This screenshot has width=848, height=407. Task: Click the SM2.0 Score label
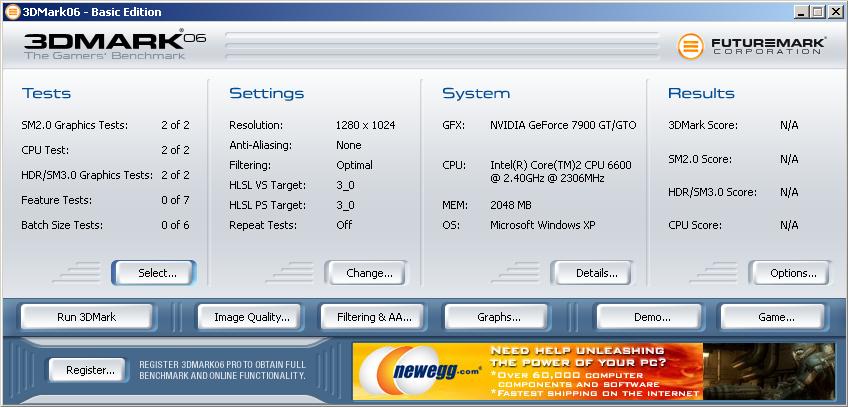point(700,159)
